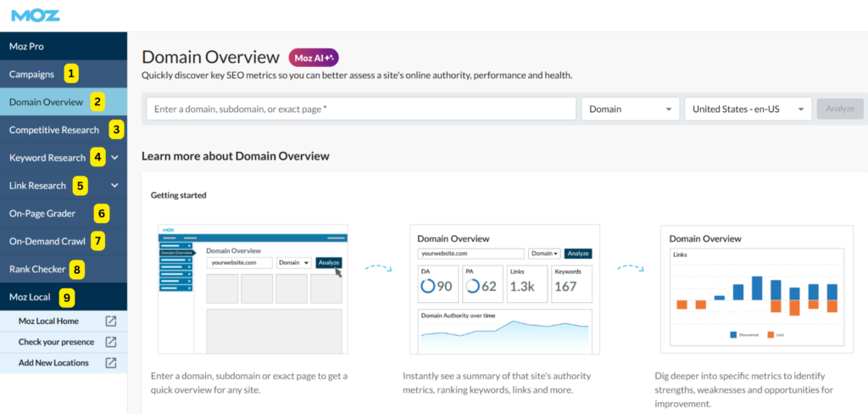The width and height of the screenshot is (868, 414).
Task: Click the first getting-started illustration with sidebar mockup
Action: click(x=253, y=289)
